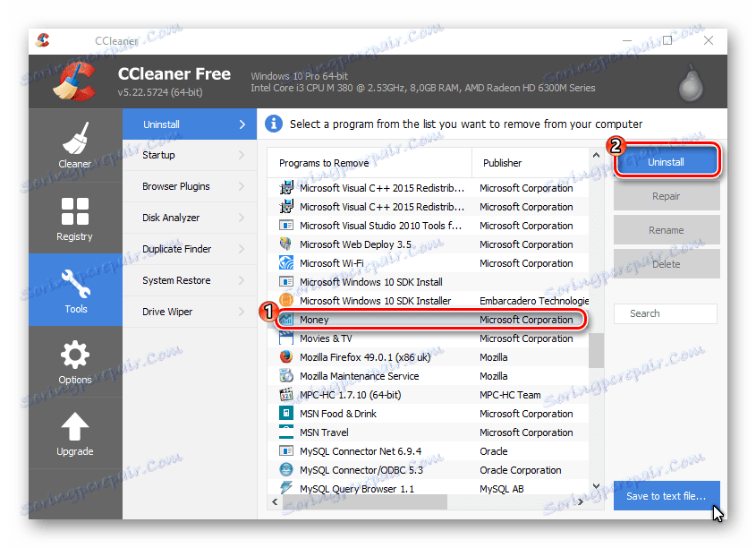Viewport: 756px width, 548px height.
Task: Click the Microsoft Windows 10 SDK Installer icon
Action: tap(286, 301)
